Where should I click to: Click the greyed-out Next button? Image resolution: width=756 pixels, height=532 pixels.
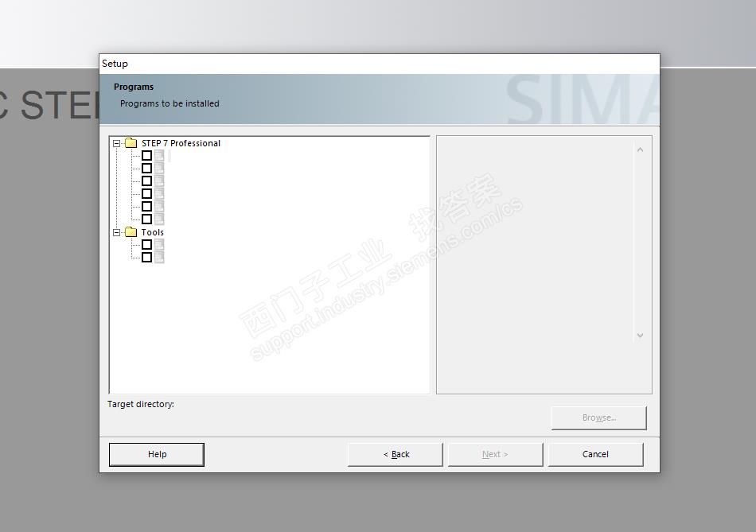pyautogui.click(x=496, y=454)
